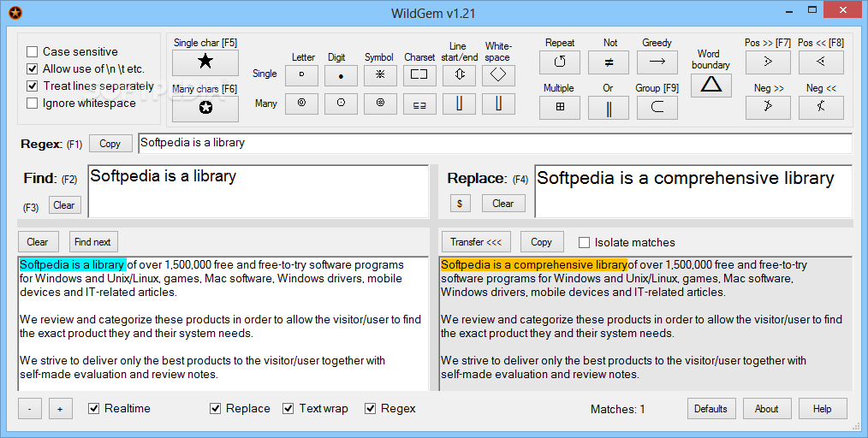Insert the Many chars wildcard

tap(205, 109)
